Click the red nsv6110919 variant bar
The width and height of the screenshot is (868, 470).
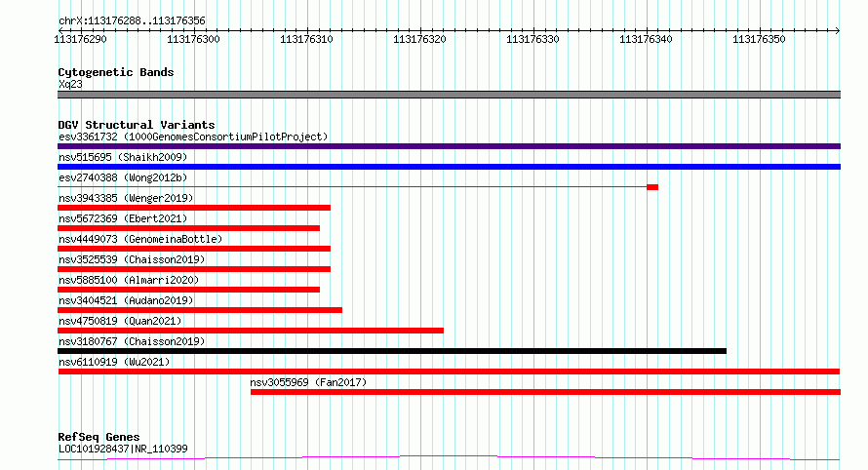[x=449, y=372]
